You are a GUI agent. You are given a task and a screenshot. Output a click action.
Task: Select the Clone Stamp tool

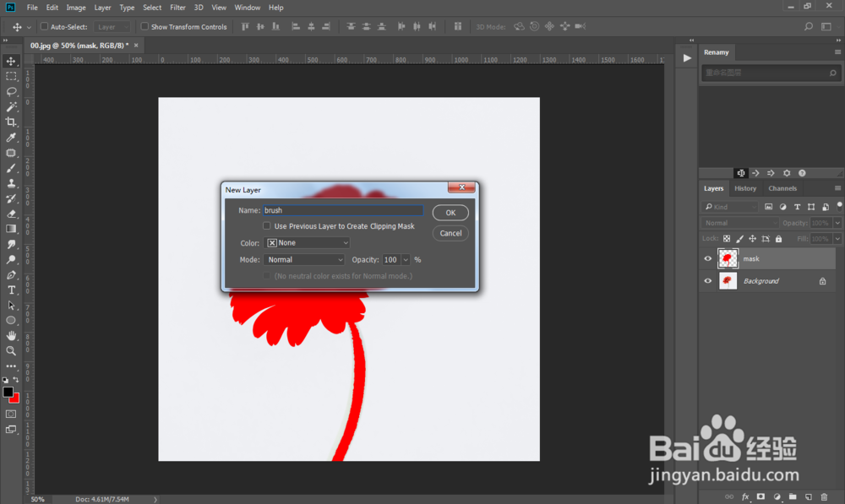11,183
